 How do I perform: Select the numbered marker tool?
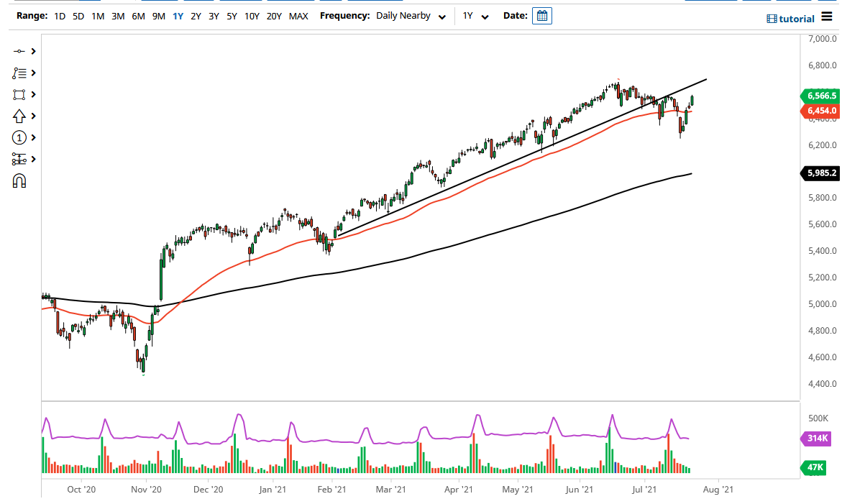tap(19, 137)
